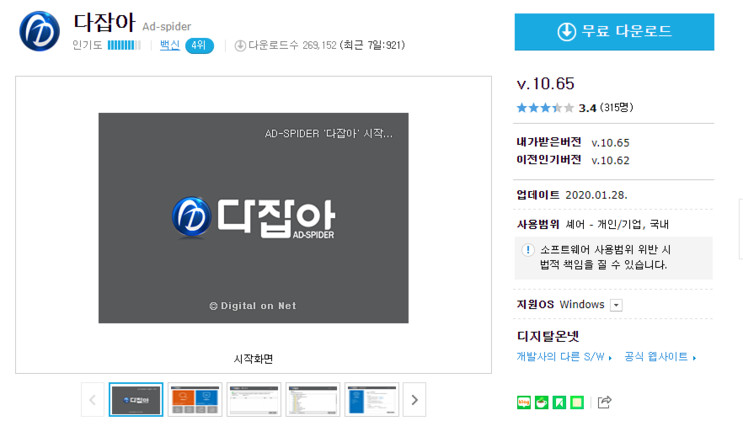Screen dimensions: 743x437
Task: Share to Naver Cafe with the cup icon
Action: point(541,402)
